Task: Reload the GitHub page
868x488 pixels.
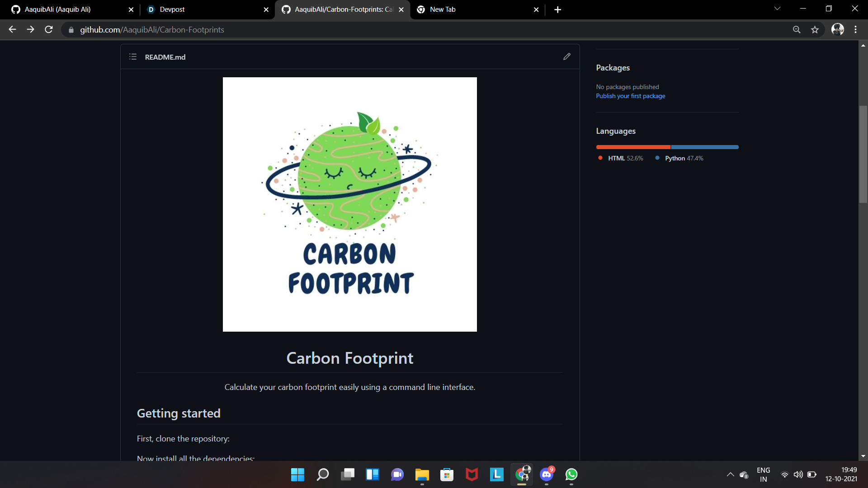Action: click(x=49, y=30)
